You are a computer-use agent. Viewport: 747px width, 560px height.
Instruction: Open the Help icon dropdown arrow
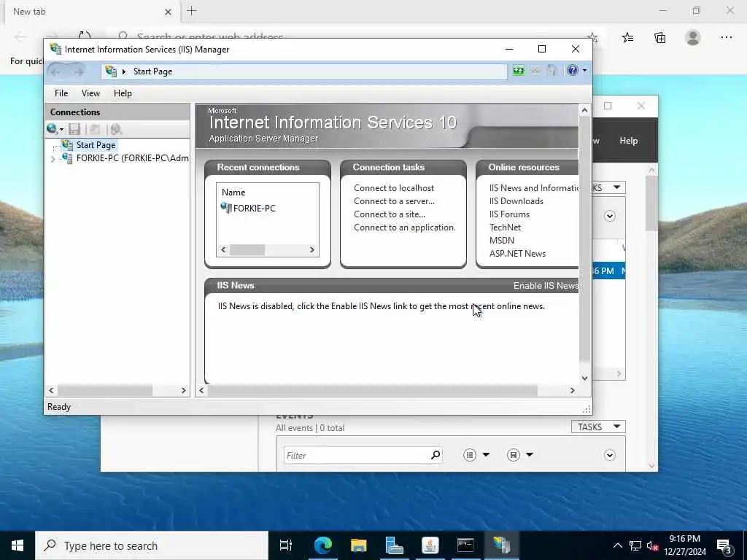(584, 71)
